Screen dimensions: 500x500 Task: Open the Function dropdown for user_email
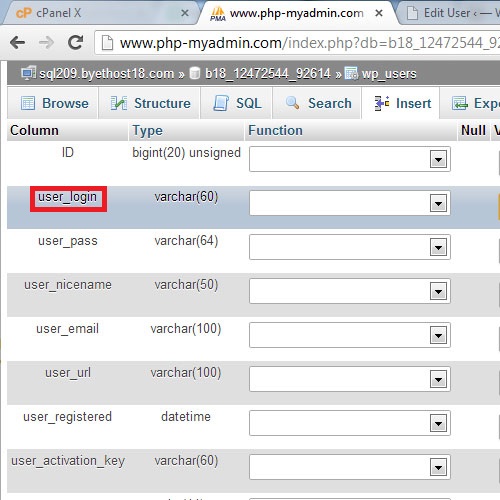[x=350, y=335]
